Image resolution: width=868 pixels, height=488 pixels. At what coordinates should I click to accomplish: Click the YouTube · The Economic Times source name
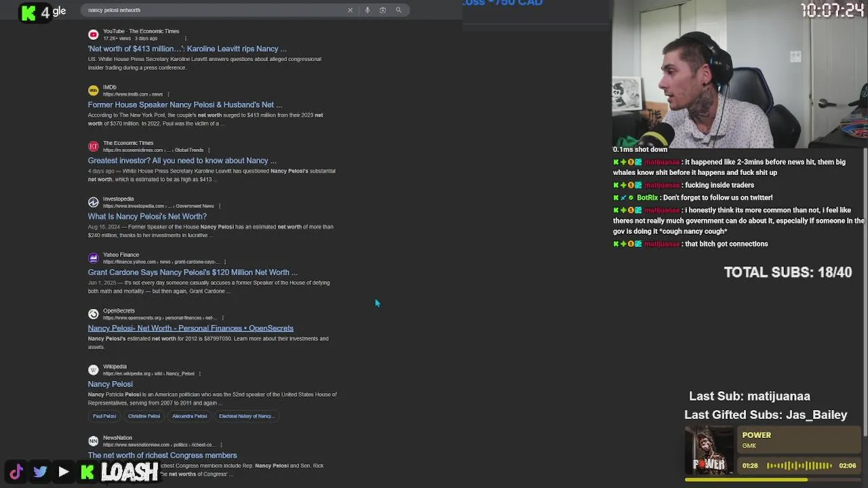tap(141, 31)
